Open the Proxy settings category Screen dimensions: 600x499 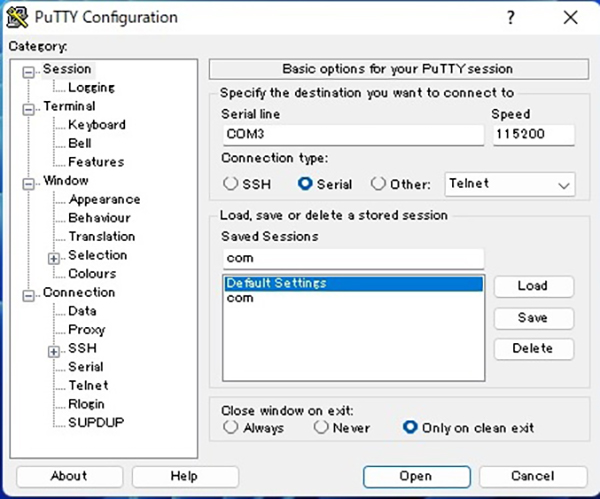tap(87, 330)
